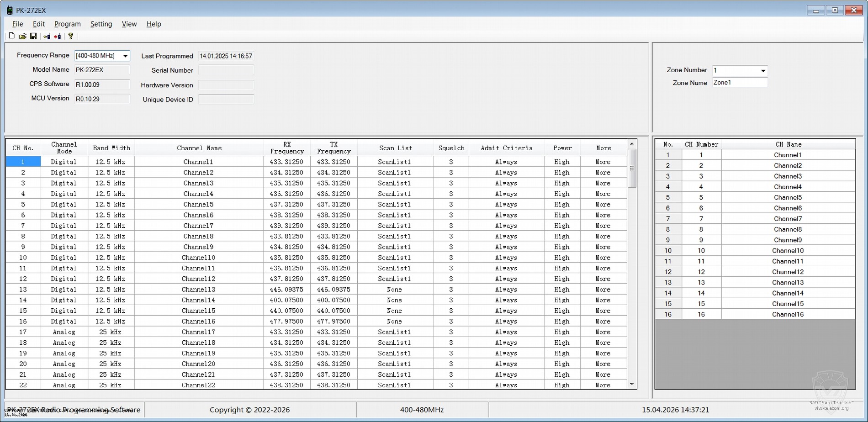Select Channel10 in the zone list
Screen dimensions: 868x422
tap(788, 251)
